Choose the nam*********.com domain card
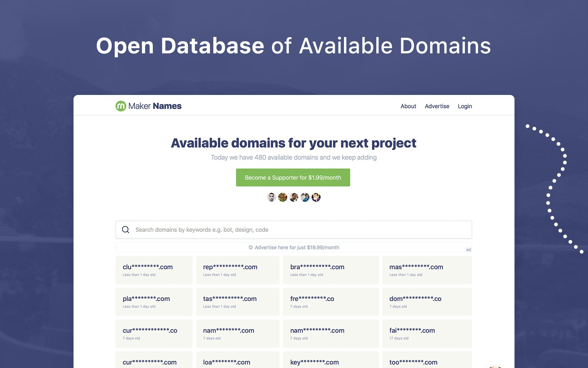 tap(331, 333)
